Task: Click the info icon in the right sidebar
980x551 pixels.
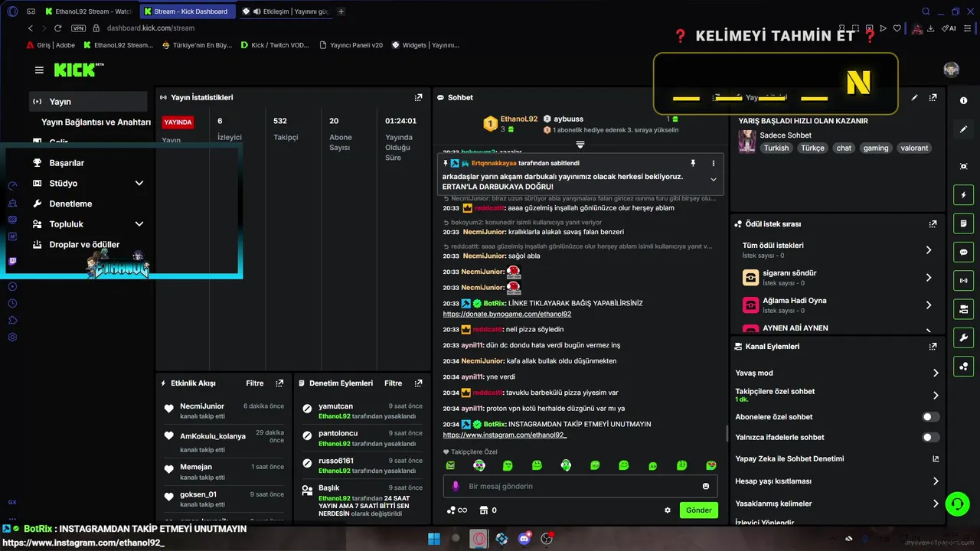Action: [963, 101]
